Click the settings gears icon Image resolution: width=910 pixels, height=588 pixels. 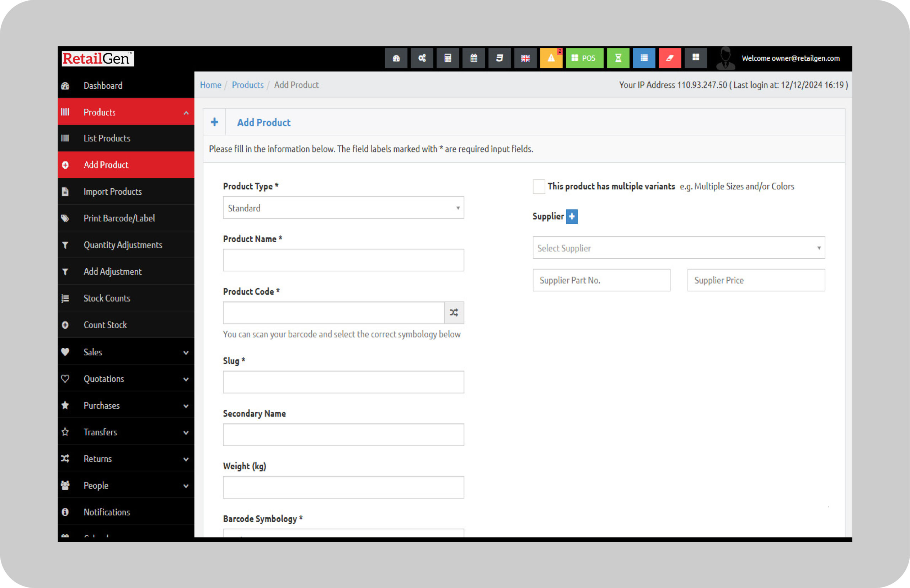422,58
